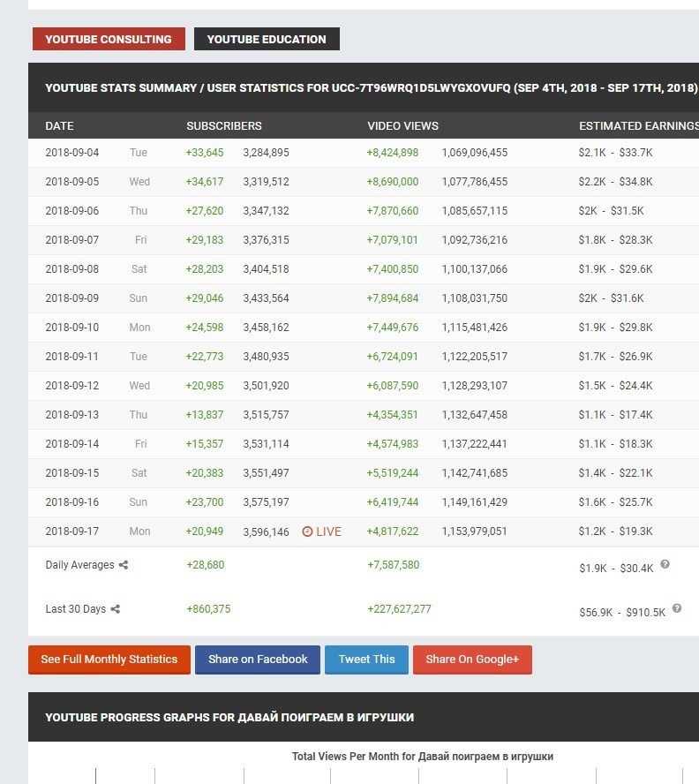Click earnings $1.6K - $25.7K

[615, 502]
